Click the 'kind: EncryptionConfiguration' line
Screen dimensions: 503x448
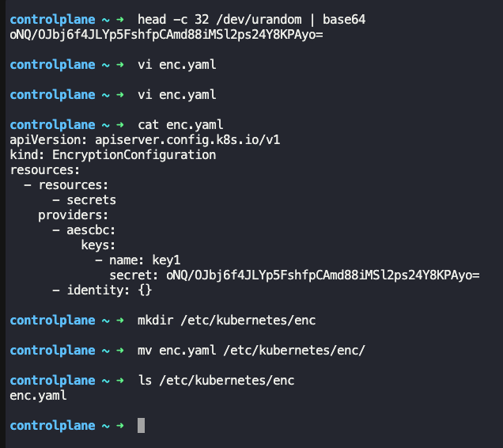coord(113,155)
